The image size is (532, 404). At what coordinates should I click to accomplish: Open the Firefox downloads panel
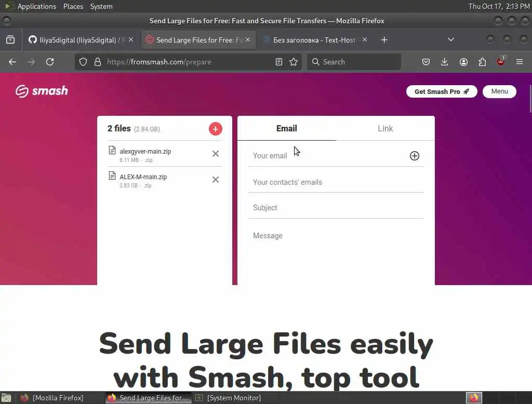[x=445, y=62]
